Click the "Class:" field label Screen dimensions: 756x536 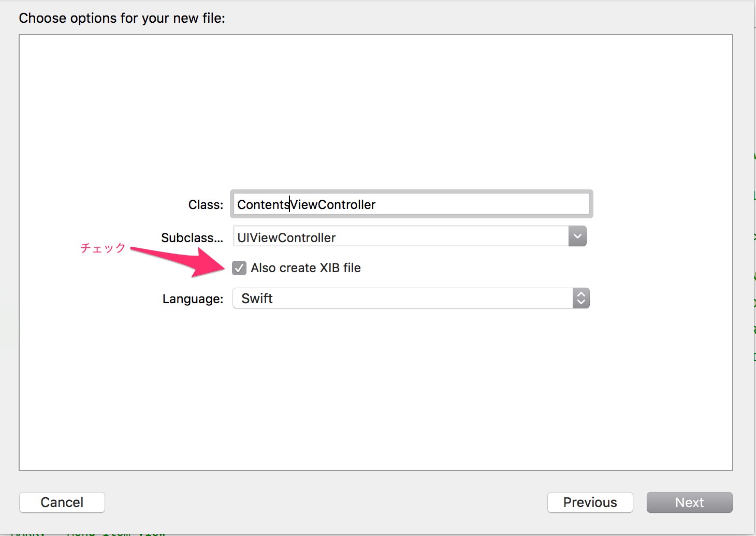pos(206,205)
